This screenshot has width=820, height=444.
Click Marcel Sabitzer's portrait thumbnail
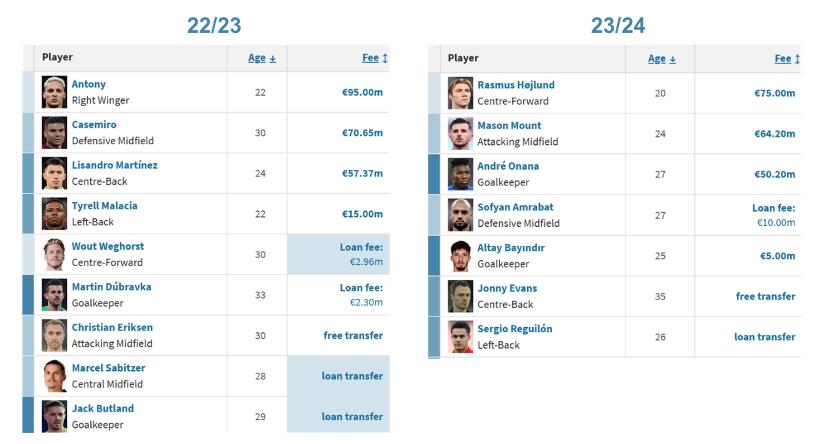(54, 376)
